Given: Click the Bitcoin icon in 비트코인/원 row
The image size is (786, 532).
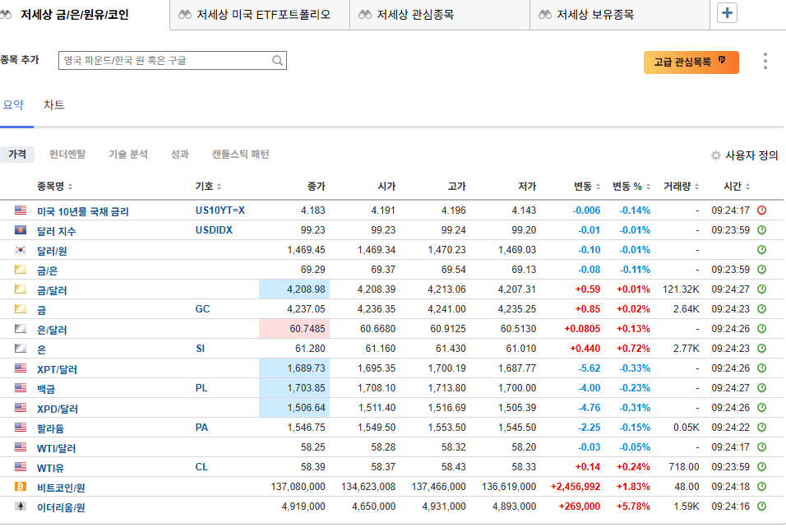Looking at the screenshot, I should point(21,487).
